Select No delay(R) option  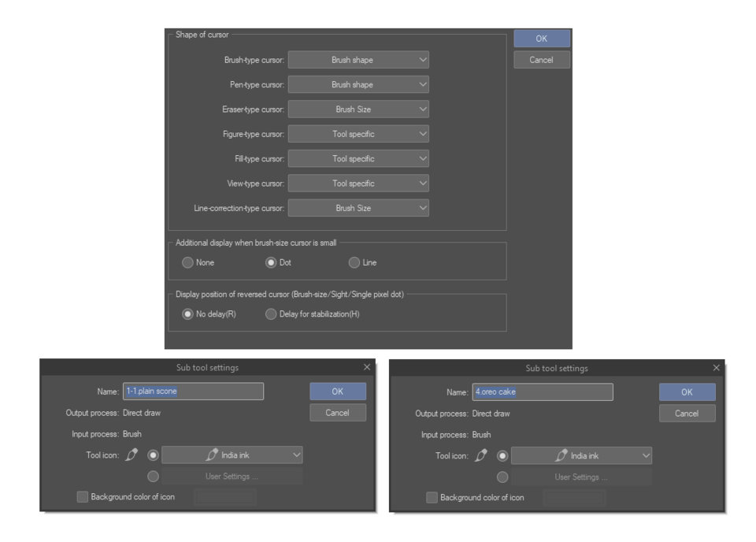point(187,314)
